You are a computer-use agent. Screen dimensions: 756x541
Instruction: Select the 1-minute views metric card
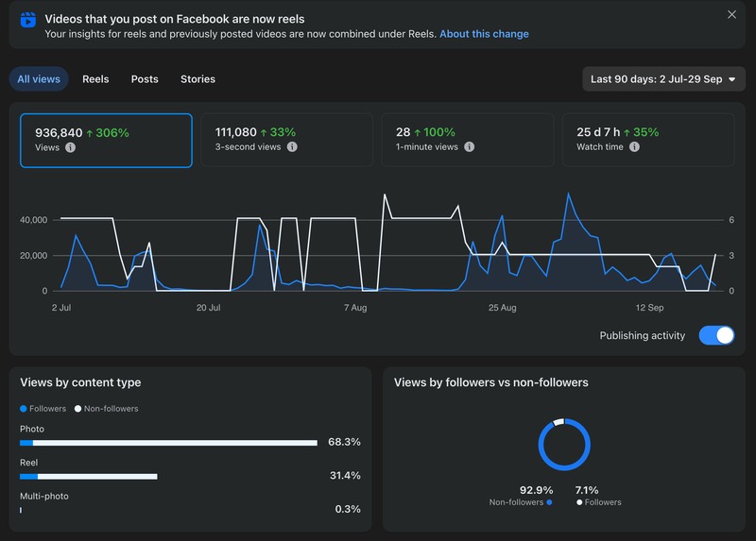[467, 140]
